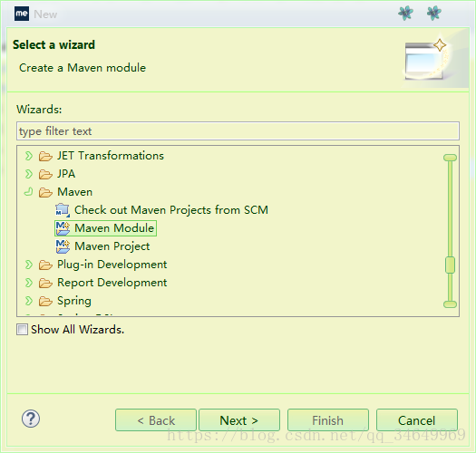Viewport: 476px width, 453px height.
Task: Click the Finish button
Action: coord(328,419)
